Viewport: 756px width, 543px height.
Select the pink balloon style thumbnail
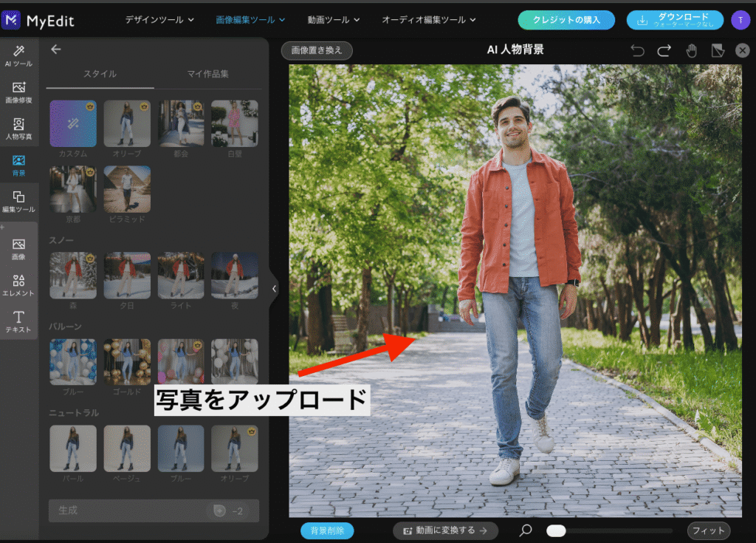pos(181,361)
